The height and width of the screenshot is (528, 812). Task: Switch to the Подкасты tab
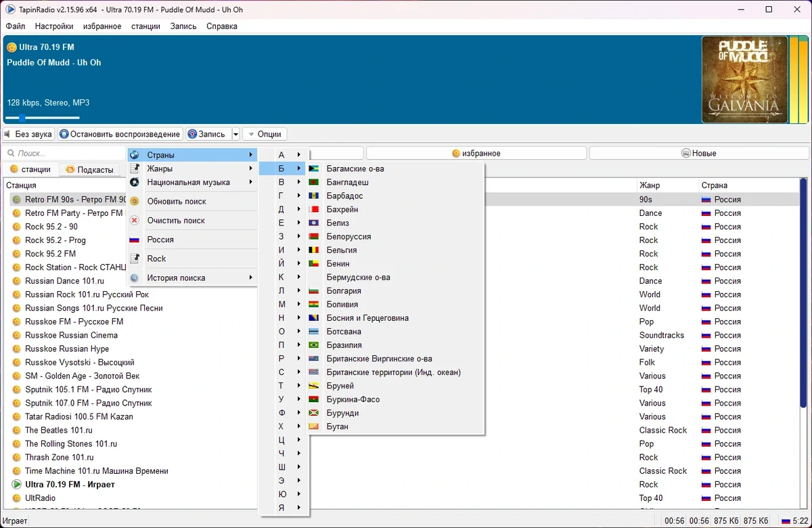pos(90,170)
